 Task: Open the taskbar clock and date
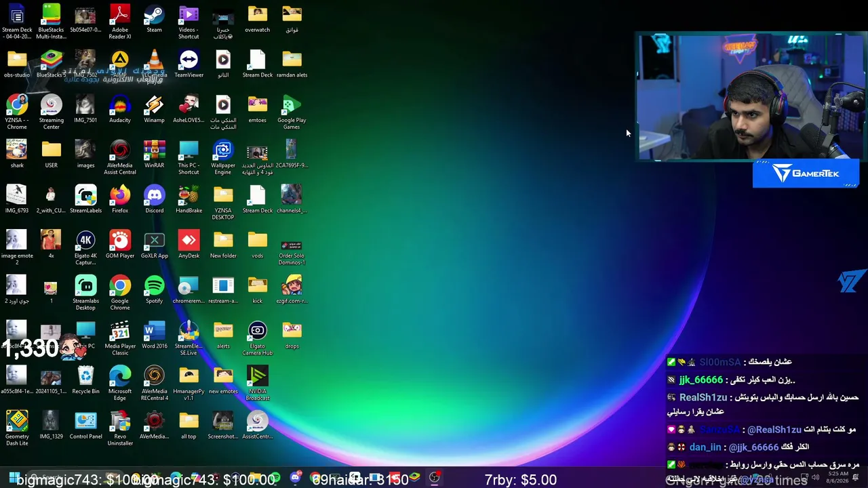pyautogui.click(x=837, y=478)
